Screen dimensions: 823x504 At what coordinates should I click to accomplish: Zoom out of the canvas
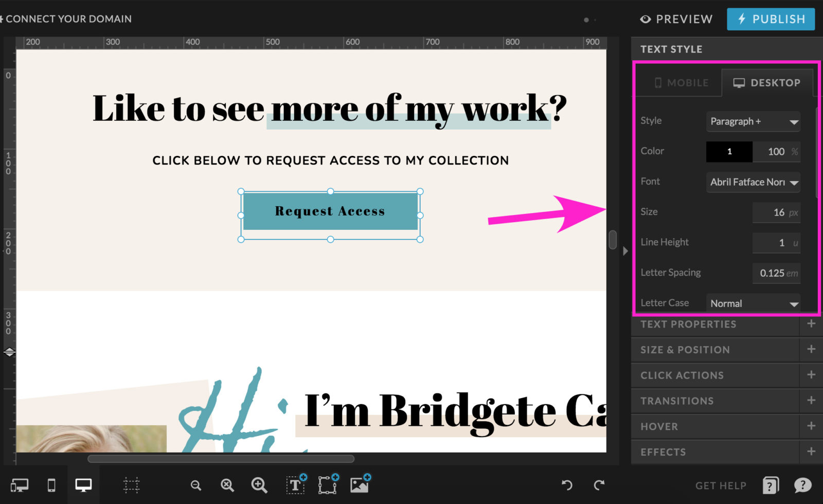point(195,485)
